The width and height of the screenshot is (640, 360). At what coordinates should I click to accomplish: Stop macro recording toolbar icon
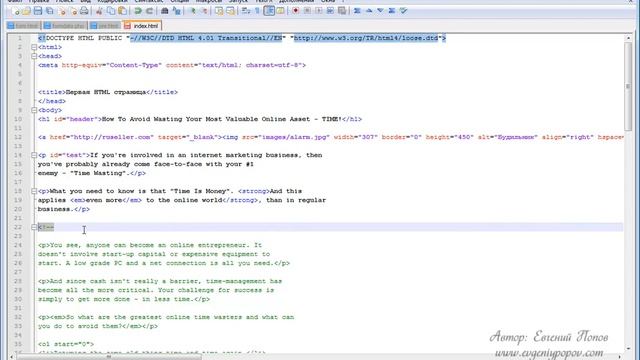[307, 11]
